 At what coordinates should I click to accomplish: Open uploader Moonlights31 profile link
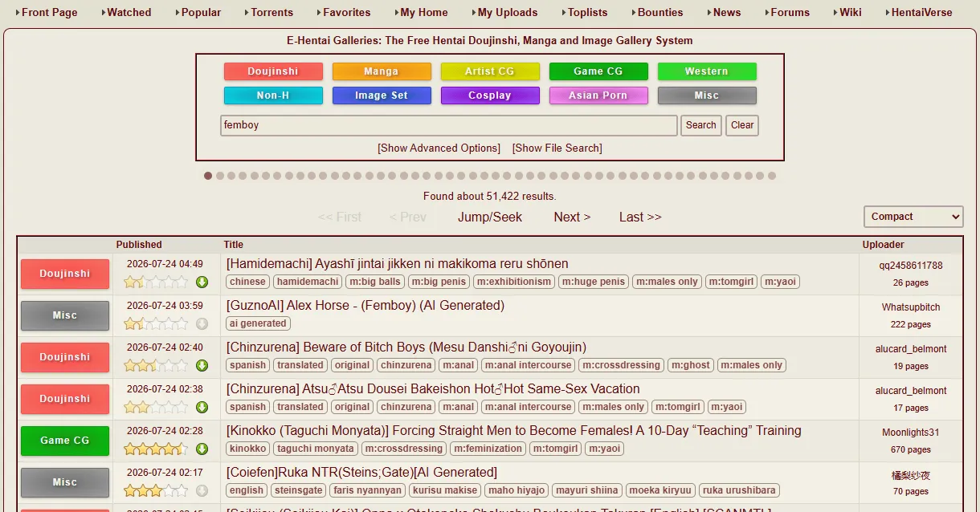click(911, 433)
